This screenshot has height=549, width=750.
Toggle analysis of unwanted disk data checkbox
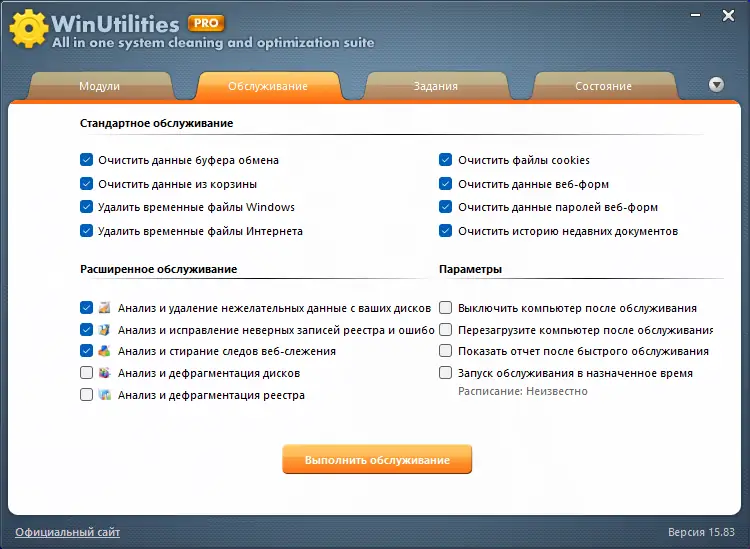(86, 307)
